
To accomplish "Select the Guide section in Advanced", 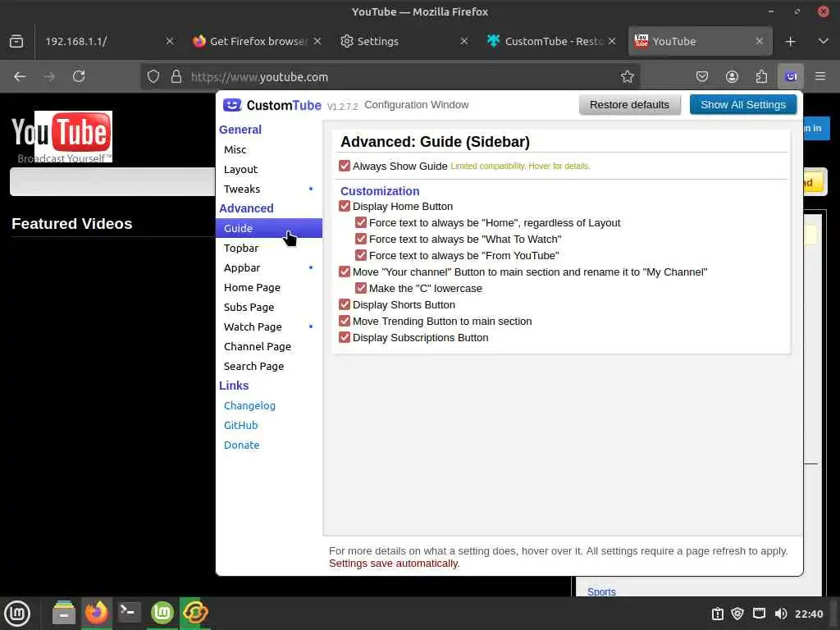I will point(269,228).
